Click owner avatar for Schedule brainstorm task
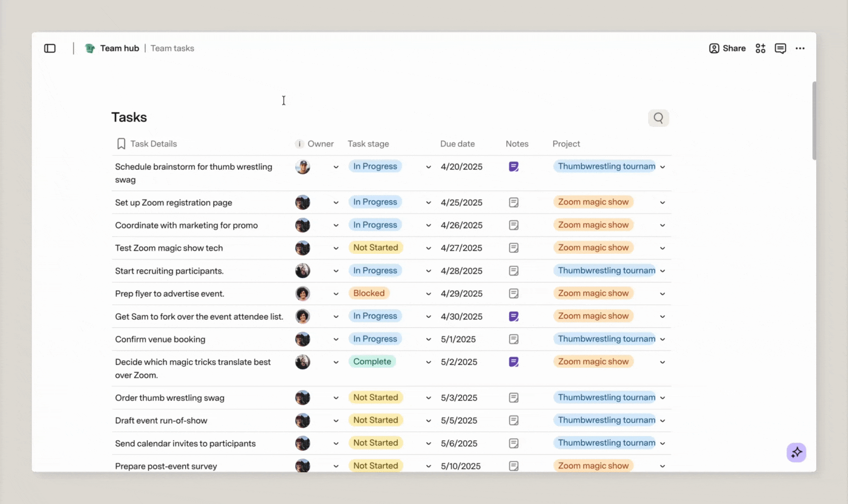The height and width of the screenshot is (504, 848). (303, 167)
